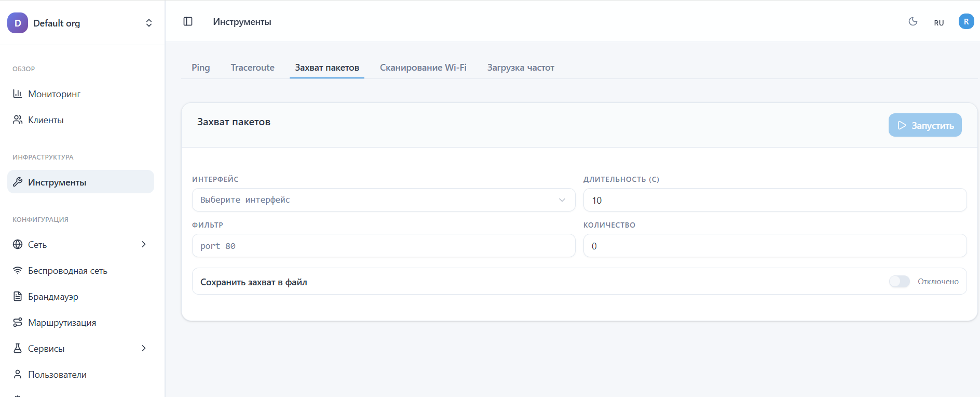The image size is (980, 397).
Task: Change language via RU button
Action: coord(938,23)
